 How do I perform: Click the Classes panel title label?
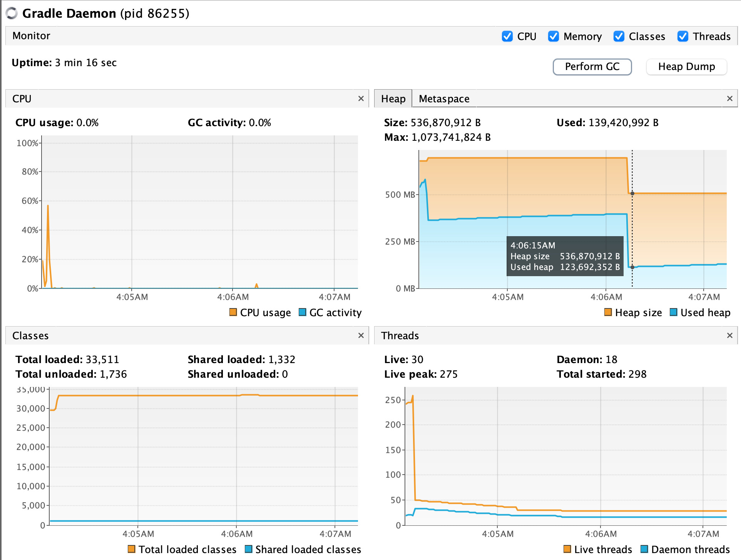(x=30, y=336)
